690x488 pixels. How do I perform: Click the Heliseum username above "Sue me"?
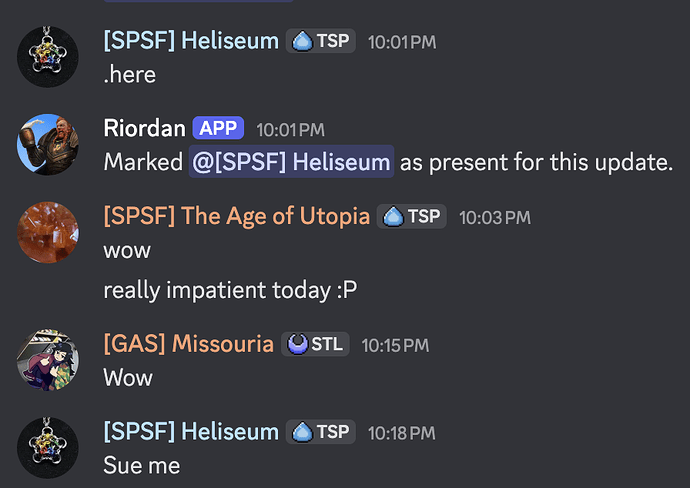coord(190,432)
